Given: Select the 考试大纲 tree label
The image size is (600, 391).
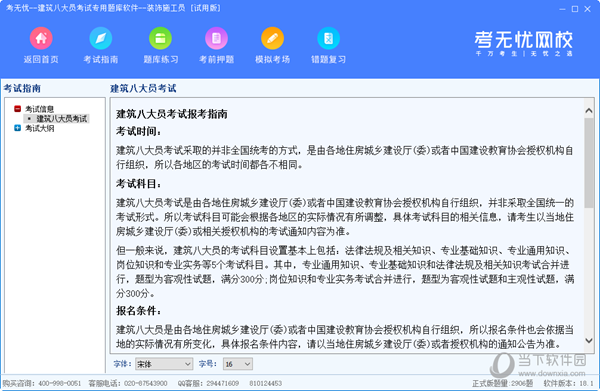Looking at the screenshot, I should 39,128.
